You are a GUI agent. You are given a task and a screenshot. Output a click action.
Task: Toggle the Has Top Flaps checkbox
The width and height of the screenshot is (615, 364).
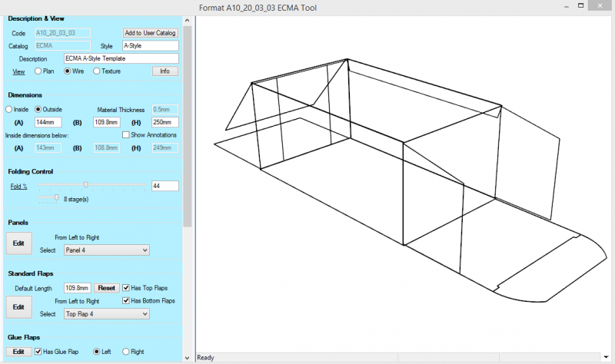pos(126,288)
